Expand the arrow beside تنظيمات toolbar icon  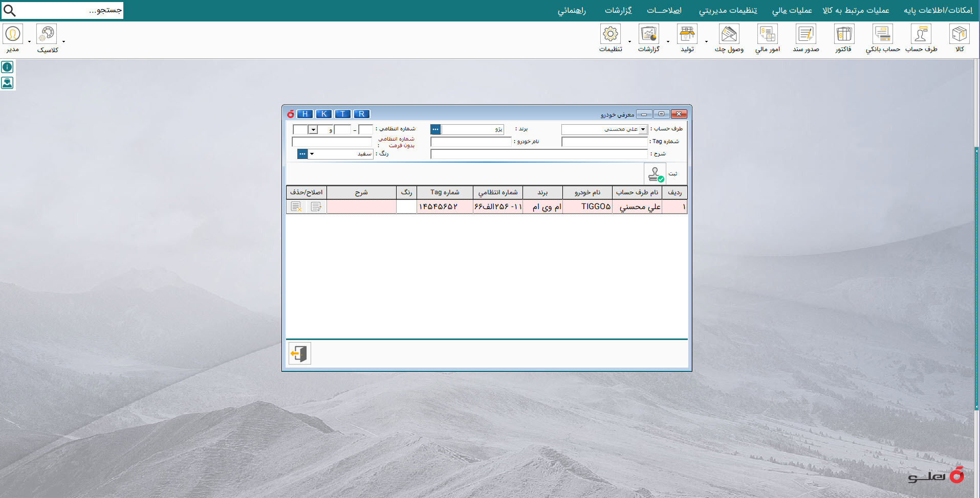[630, 41]
